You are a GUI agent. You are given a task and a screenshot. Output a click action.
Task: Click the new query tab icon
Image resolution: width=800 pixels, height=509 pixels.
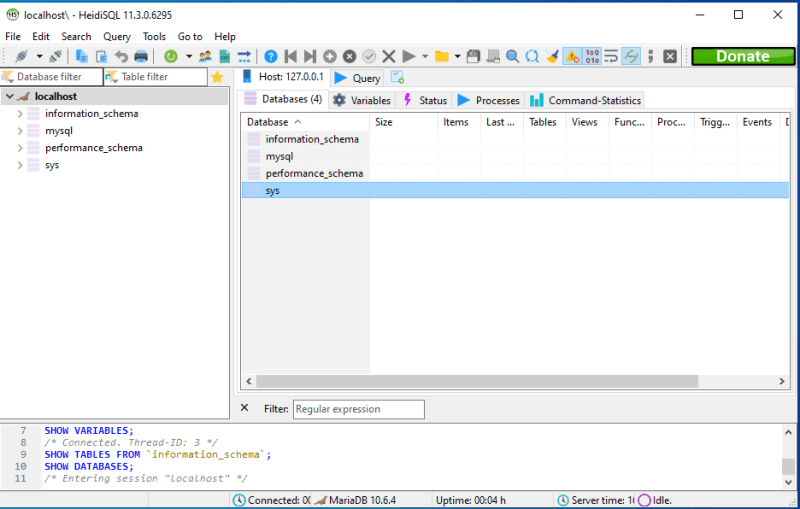(397, 78)
